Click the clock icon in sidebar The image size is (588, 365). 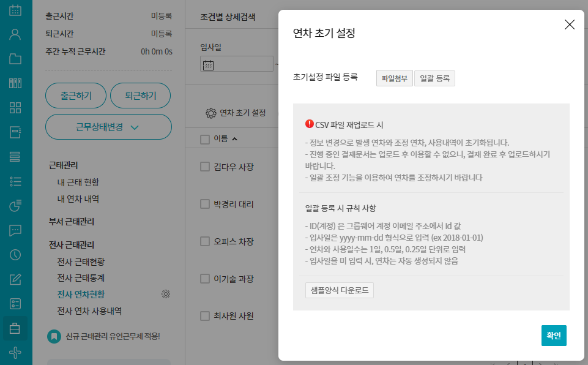tap(15, 255)
